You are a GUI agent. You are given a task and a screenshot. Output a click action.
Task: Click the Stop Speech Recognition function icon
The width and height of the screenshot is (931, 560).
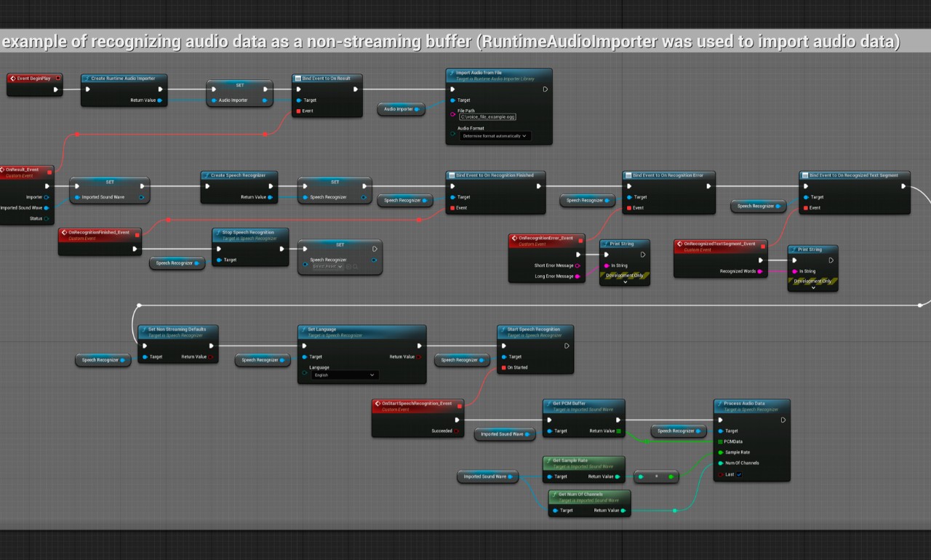[x=218, y=232]
